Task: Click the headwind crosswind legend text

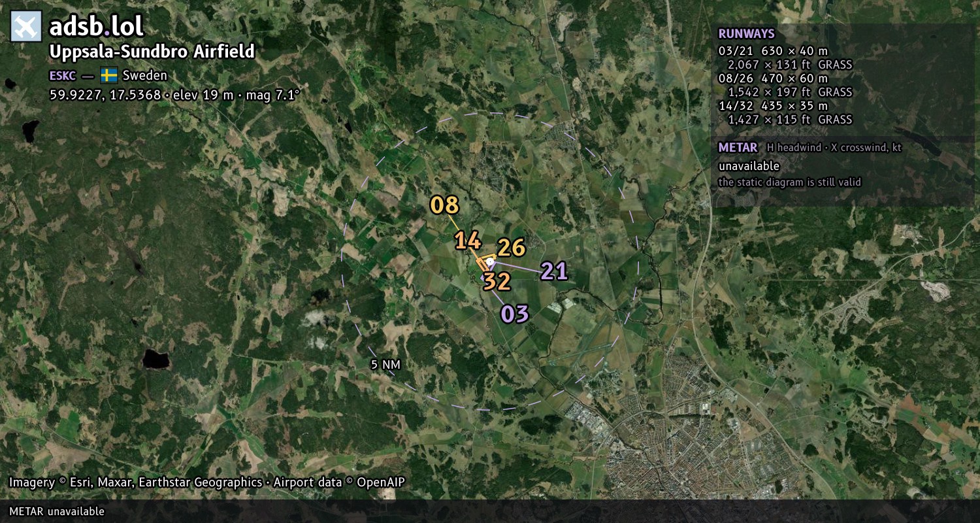Action: pyautogui.click(x=834, y=148)
